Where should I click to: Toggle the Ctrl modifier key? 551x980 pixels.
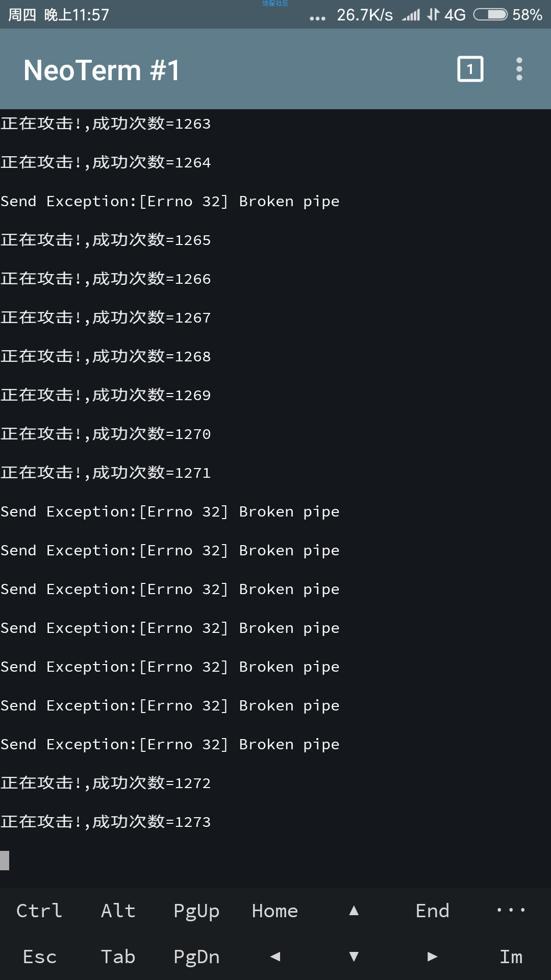click(39, 911)
